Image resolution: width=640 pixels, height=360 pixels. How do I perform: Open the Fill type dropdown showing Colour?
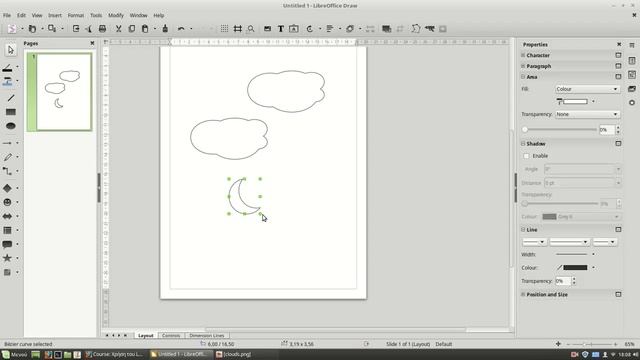[587, 89]
